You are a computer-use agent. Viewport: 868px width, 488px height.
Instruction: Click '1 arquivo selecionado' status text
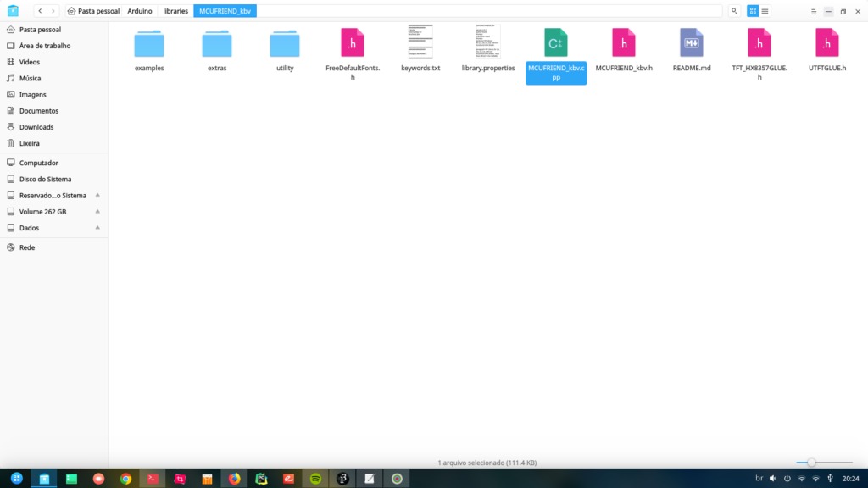point(487,463)
